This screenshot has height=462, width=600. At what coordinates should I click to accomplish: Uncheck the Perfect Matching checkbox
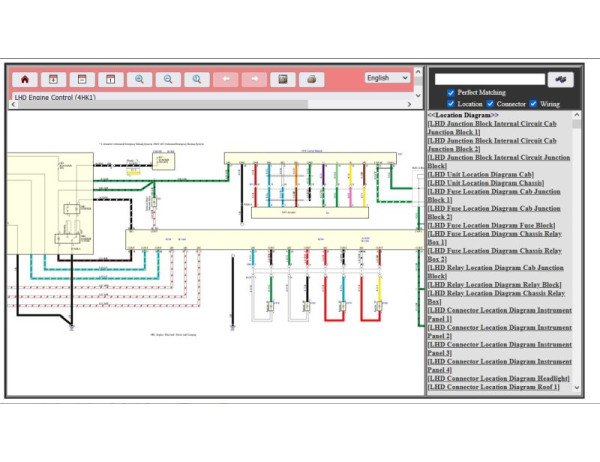pos(451,93)
